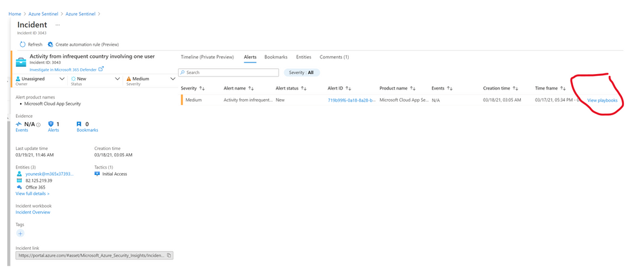Open the Severity: All filter pill
Screen dimensions: 644x278
[302, 73]
